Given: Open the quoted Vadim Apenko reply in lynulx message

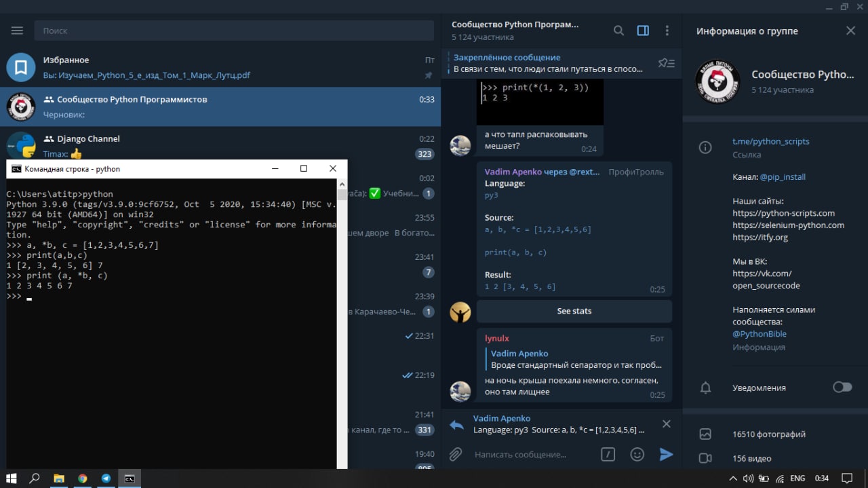Looking at the screenshot, I should [574, 359].
